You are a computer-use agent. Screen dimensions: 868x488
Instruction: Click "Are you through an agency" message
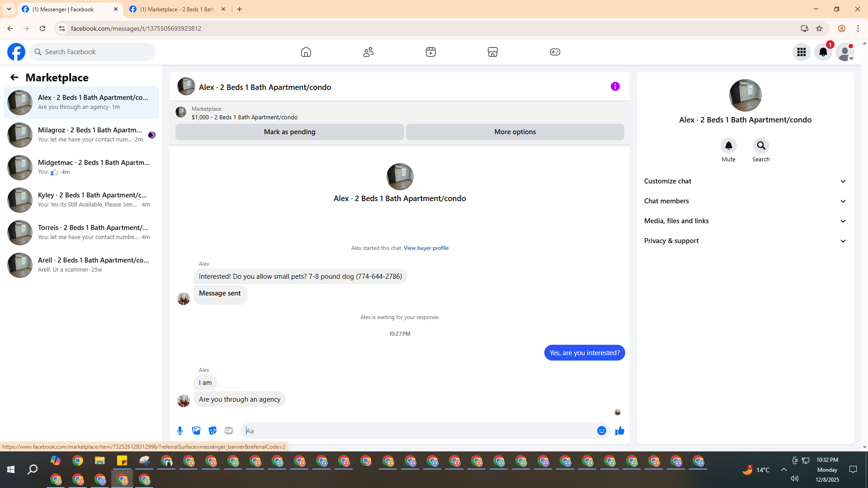pyautogui.click(x=240, y=399)
